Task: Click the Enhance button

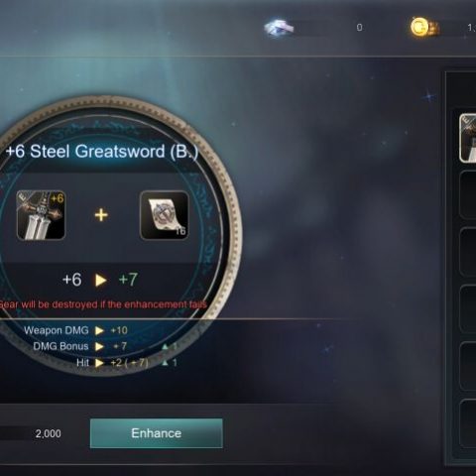Action: tap(157, 433)
